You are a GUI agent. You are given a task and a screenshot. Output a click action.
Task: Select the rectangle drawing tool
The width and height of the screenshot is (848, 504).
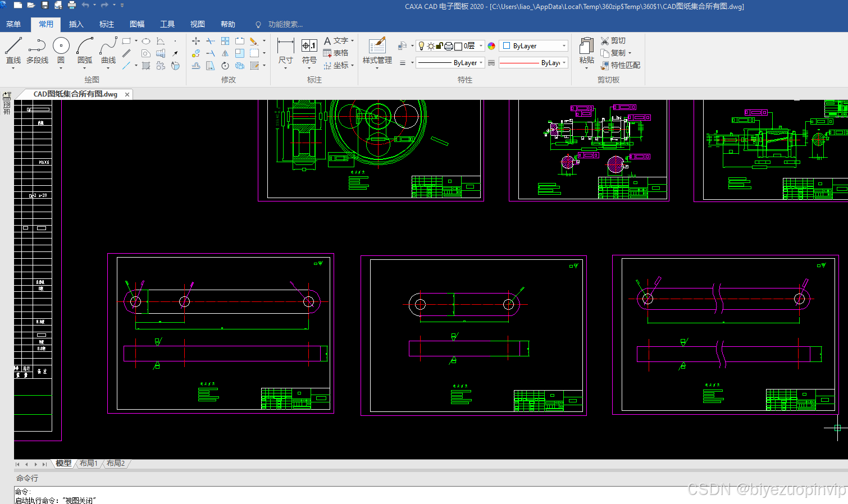pyautogui.click(x=126, y=41)
